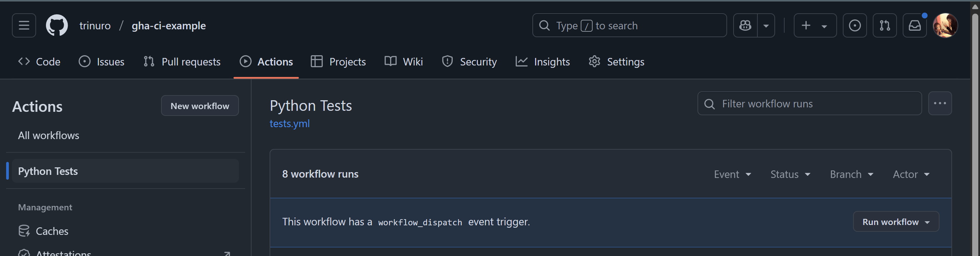980x256 pixels.
Task: Switch to the Security tab
Action: [469, 62]
